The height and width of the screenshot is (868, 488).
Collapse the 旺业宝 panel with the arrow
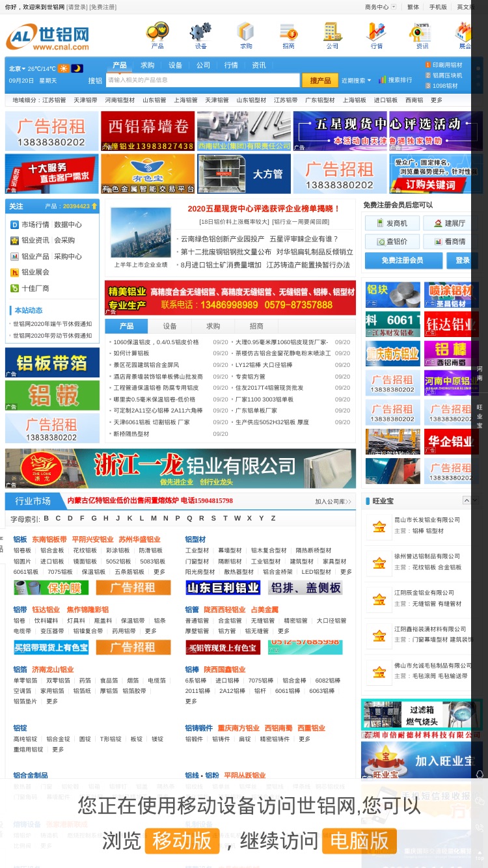pyautogui.click(x=467, y=500)
